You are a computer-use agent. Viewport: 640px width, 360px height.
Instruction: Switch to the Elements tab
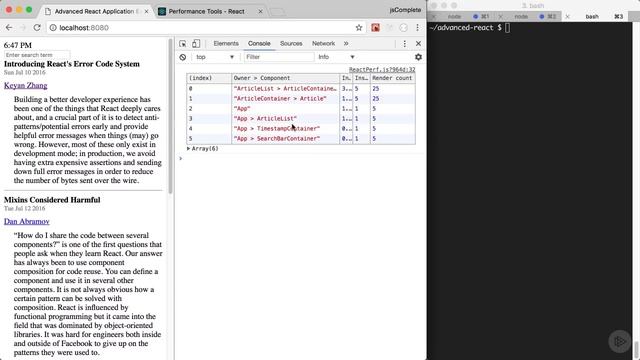[x=226, y=43]
